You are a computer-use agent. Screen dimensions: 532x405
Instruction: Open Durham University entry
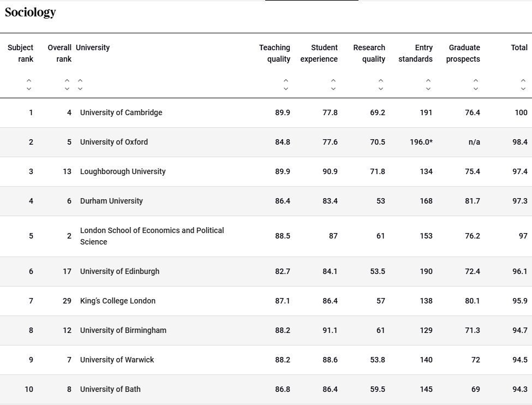coord(111,201)
